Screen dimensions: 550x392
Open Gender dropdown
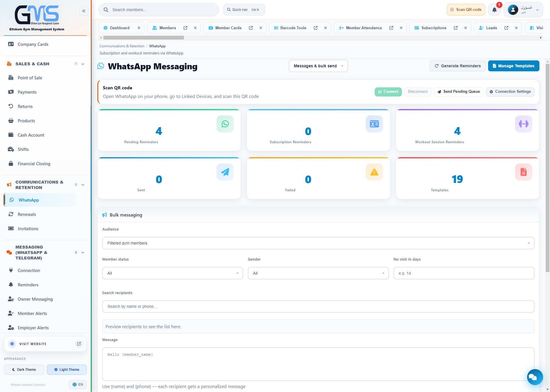pos(318,273)
